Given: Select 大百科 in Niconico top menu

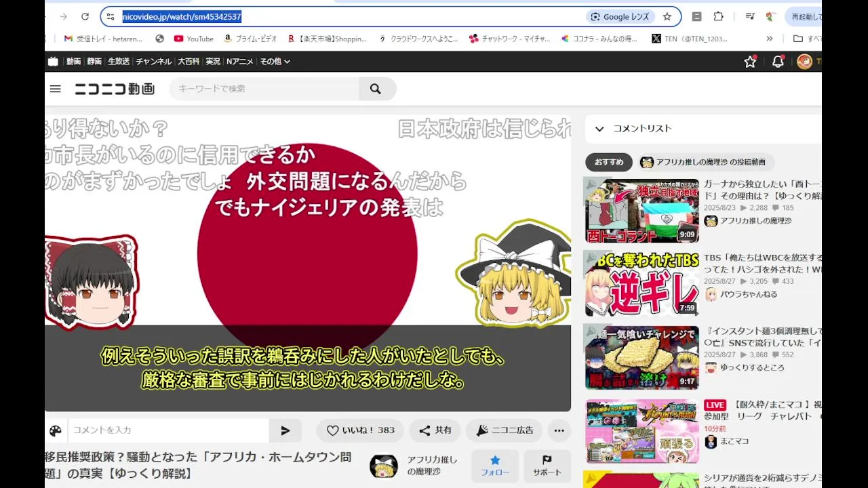Looking at the screenshot, I should 189,61.
